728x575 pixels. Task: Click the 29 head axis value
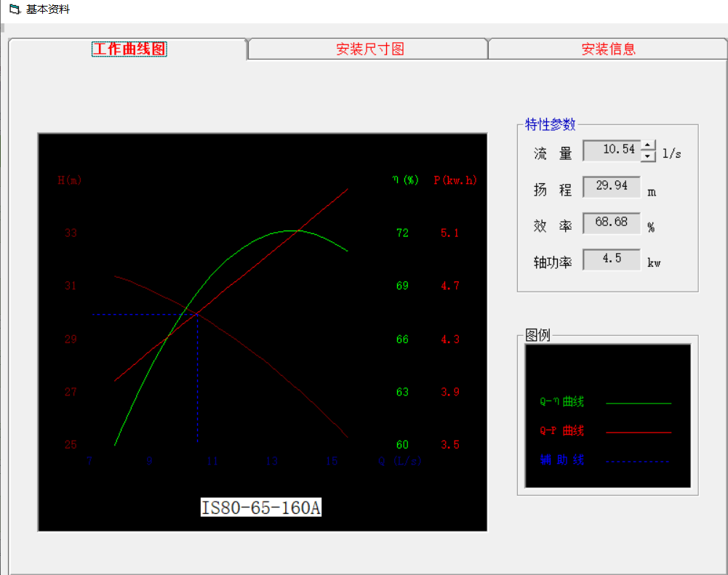pos(71,339)
